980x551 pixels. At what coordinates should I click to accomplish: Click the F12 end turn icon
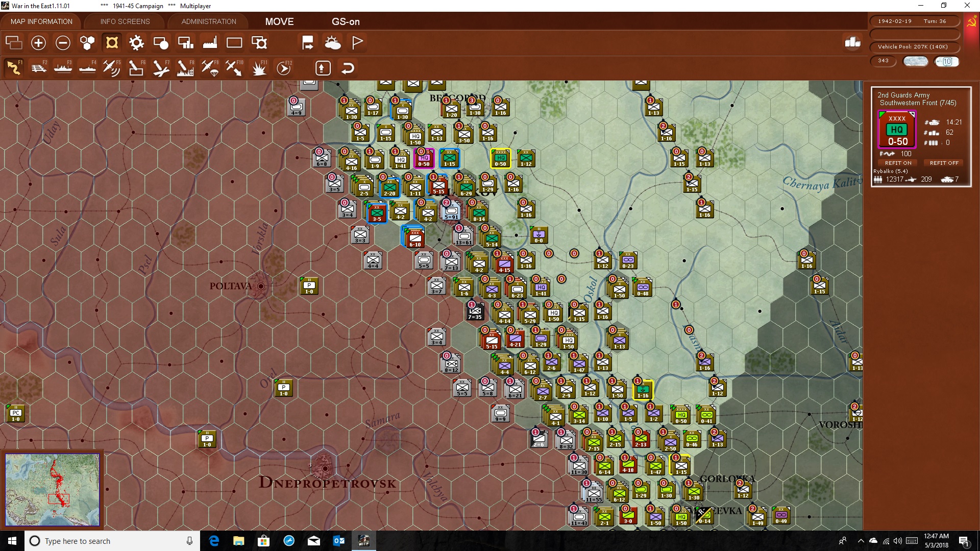pyautogui.click(x=284, y=68)
